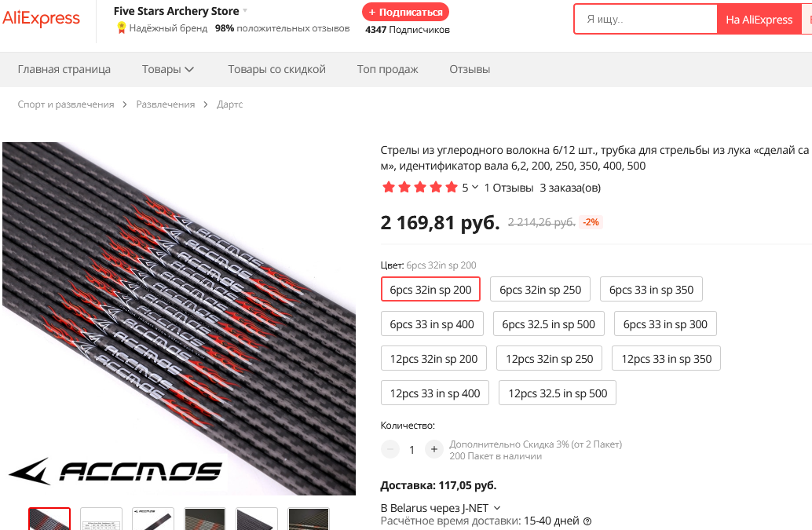Go to Топ продаж tab
Viewport: 812px width, 530px height.
tap(387, 69)
